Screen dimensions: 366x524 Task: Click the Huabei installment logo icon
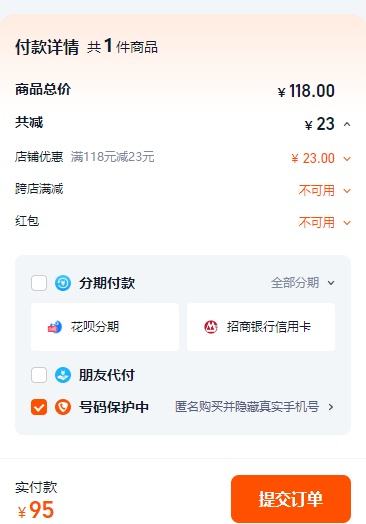tap(55, 327)
